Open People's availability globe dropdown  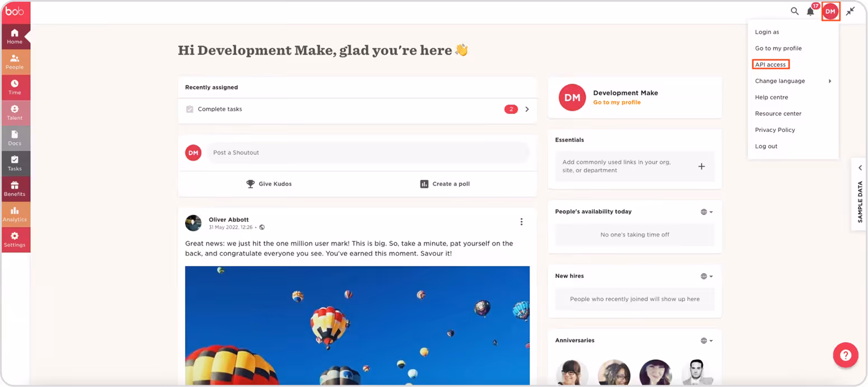(707, 212)
